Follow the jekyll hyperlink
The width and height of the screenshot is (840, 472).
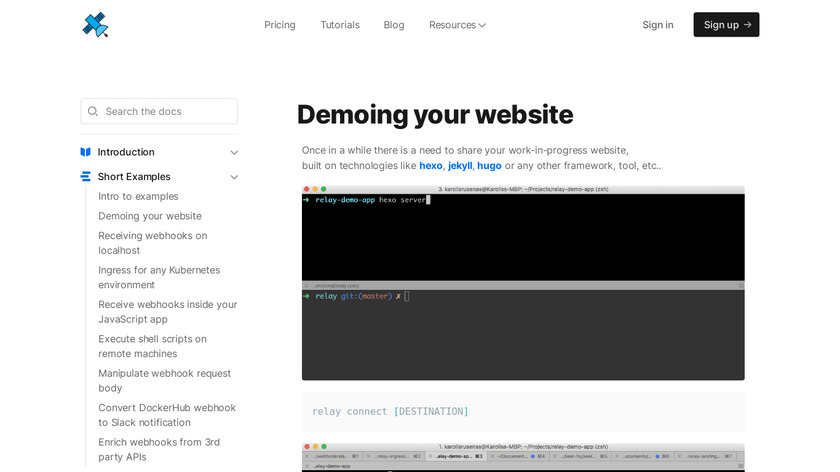(460, 166)
